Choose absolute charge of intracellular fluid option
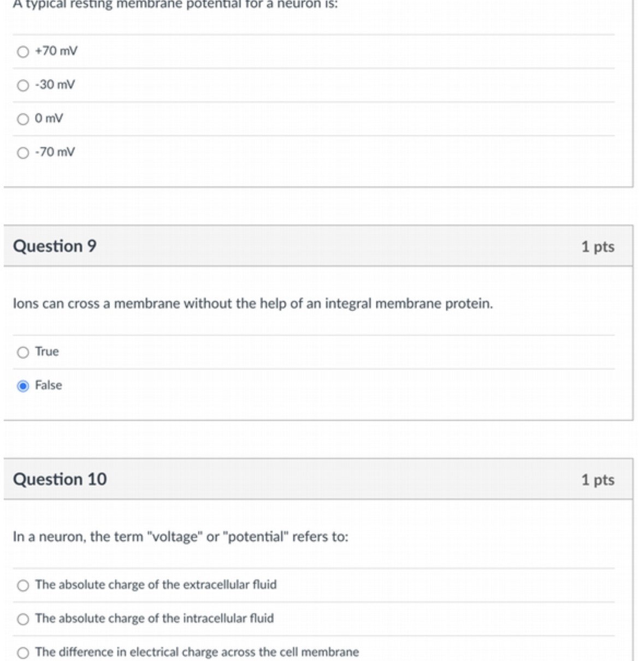 point(23,619)
